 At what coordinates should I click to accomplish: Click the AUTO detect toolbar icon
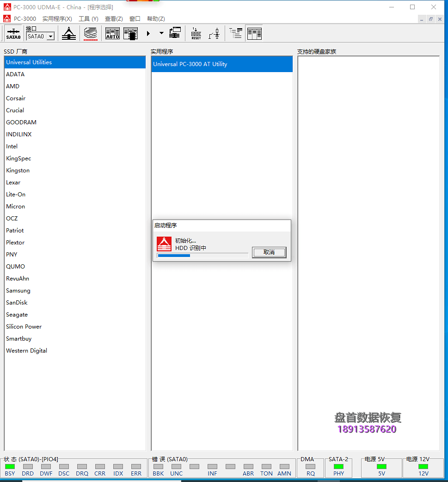point(112,33)
